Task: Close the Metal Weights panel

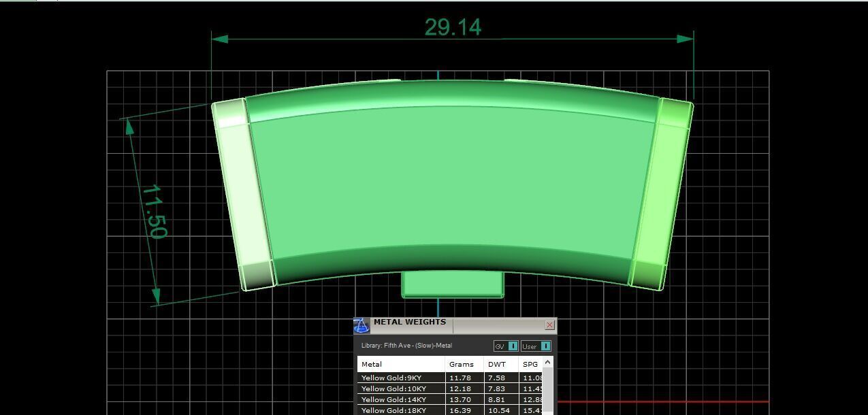Action: pyautogui.click(x=549, y=325)
